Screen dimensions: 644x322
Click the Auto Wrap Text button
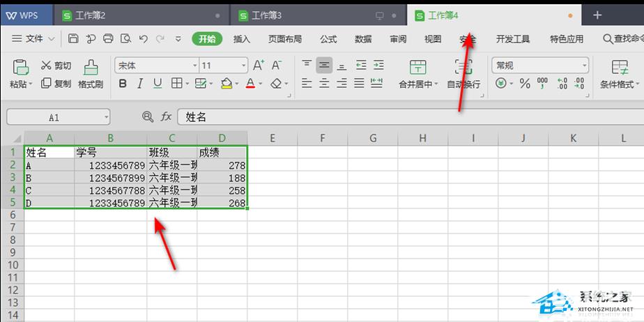pos(463,75)
